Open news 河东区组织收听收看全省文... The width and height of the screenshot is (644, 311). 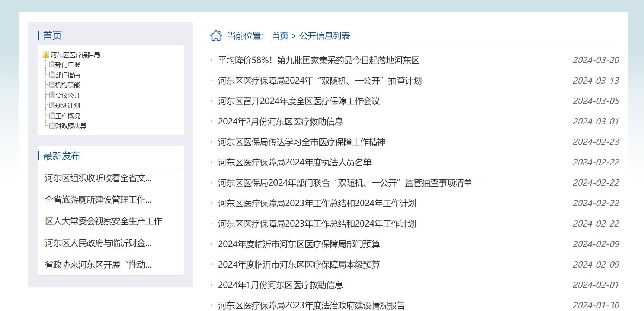(98, 178)
